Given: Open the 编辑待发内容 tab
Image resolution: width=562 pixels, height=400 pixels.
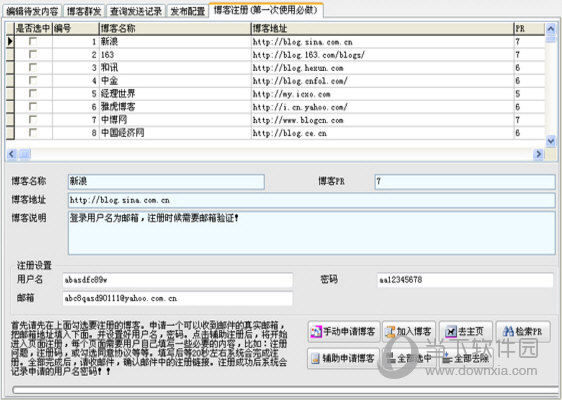Looking at the screenshot, I should pos(32,11).
